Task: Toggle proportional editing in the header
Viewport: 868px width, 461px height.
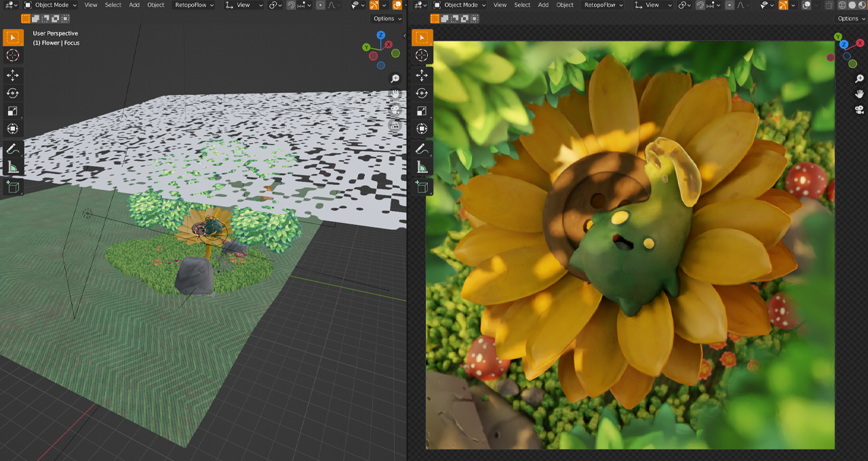Action: tap(322, 5)
